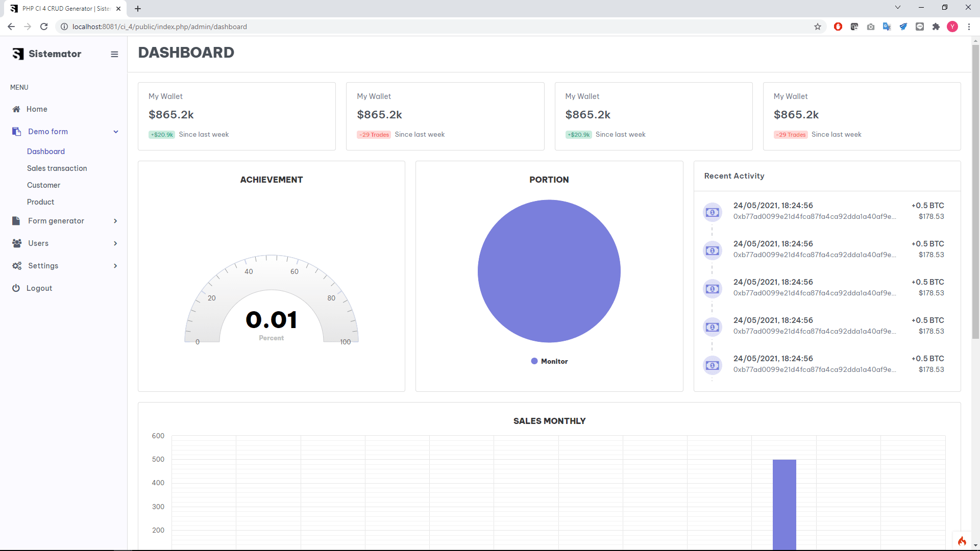980x551 pixels.
Task: Click the Logout power icon
Action: click(x=16, y=288)
